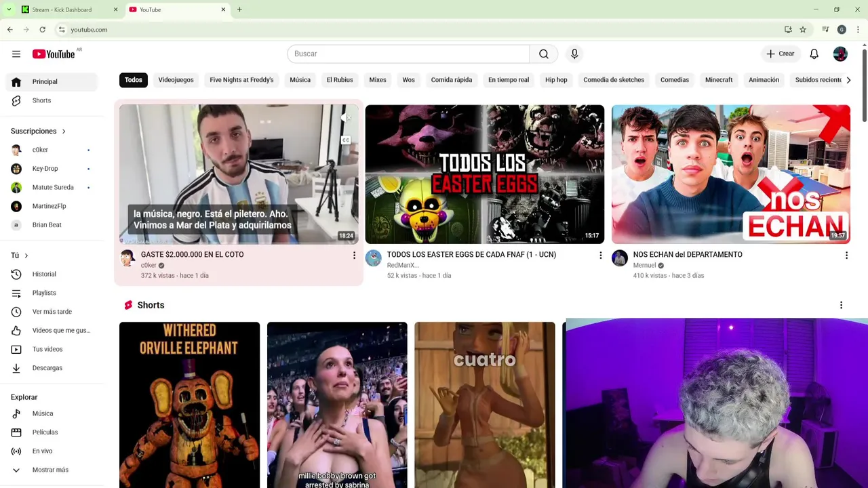Image resolution: width=868 pixels, height=488 pixels.
Task: Open options for NOS ECHAN video
Action: 846,256
